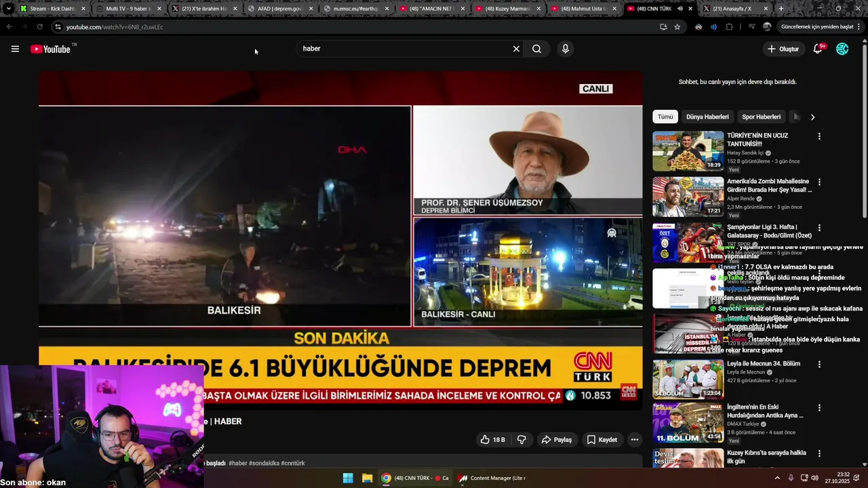Open a new browser tab with plus
Image resolution: width=868 pixels, height=488 pixels.
tap(781, 8)
